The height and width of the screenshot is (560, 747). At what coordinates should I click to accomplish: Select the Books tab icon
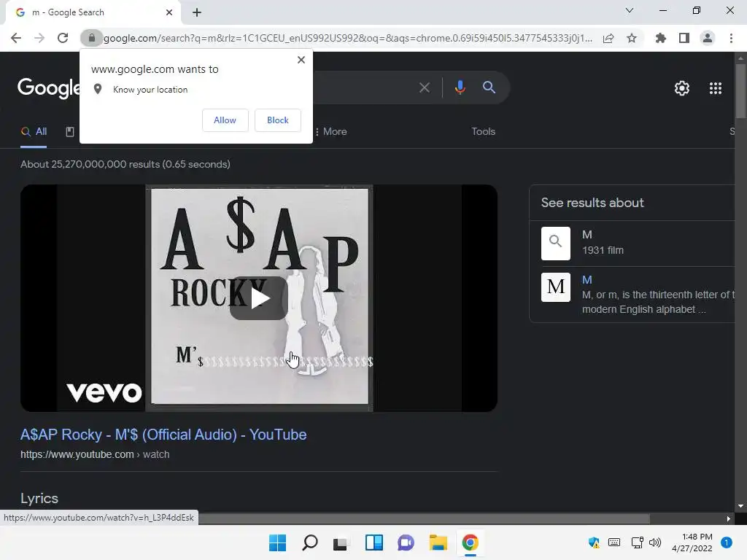pos(69,132)
